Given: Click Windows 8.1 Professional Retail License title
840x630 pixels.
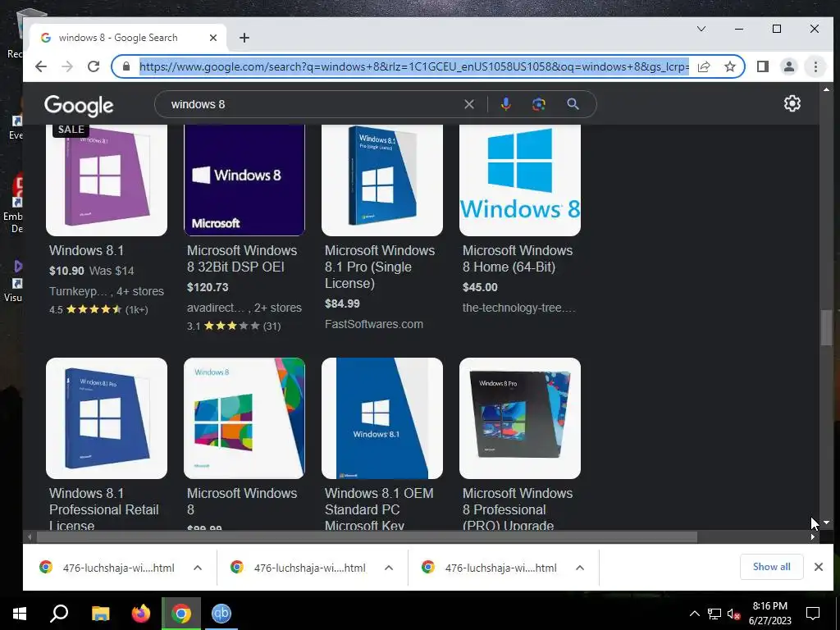Looking at the screenshot, I should pyautogui.click(x=104, y=509).
